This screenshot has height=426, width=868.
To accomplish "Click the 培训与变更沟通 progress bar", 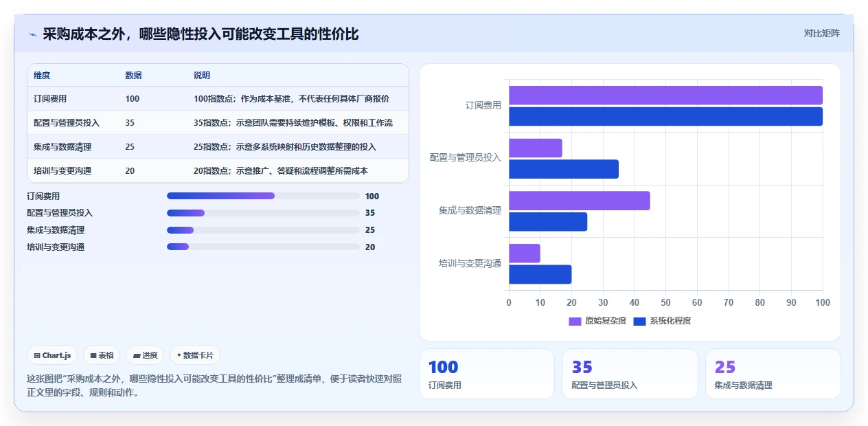I will click(x=263, y=247).
